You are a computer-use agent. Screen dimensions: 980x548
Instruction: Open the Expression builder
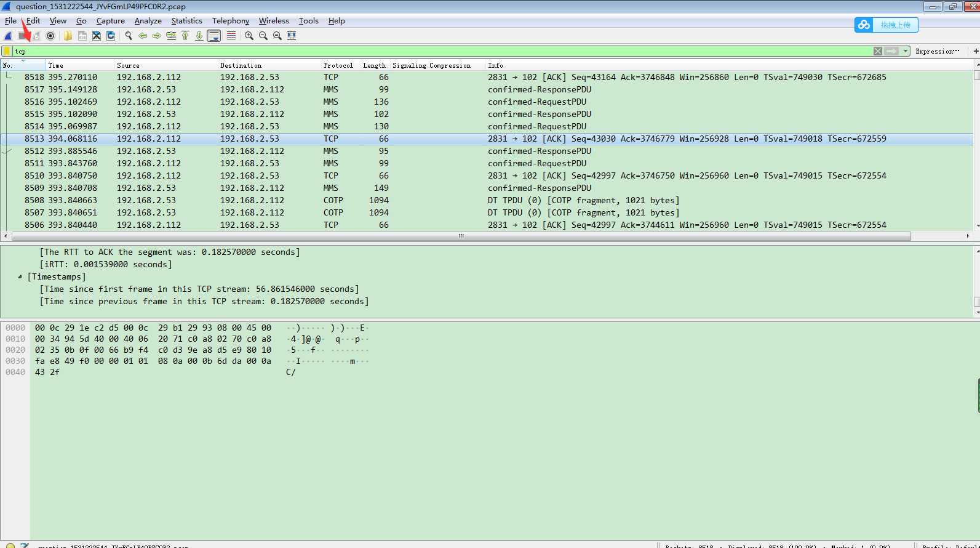coord(938,51)
